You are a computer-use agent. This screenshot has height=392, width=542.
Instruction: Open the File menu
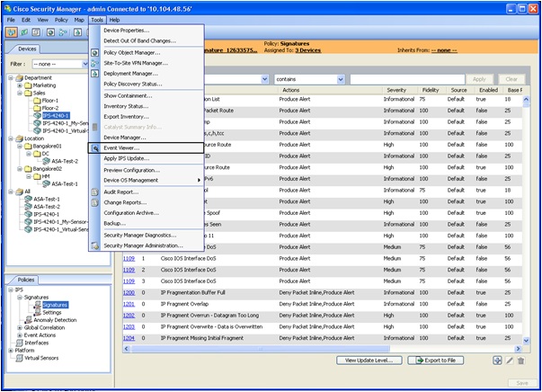11,20
